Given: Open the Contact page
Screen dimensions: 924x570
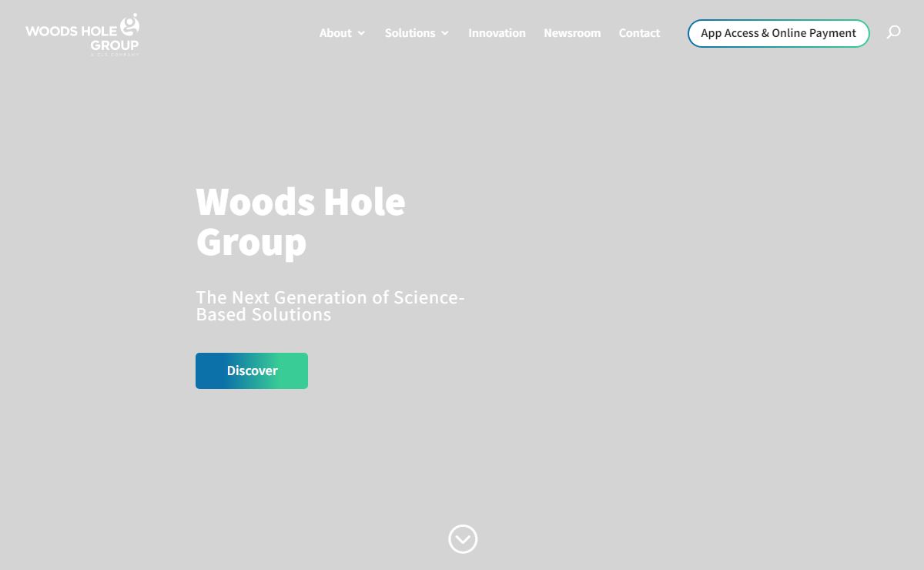Looking at the screenshot, I should [x=639, y=33].
